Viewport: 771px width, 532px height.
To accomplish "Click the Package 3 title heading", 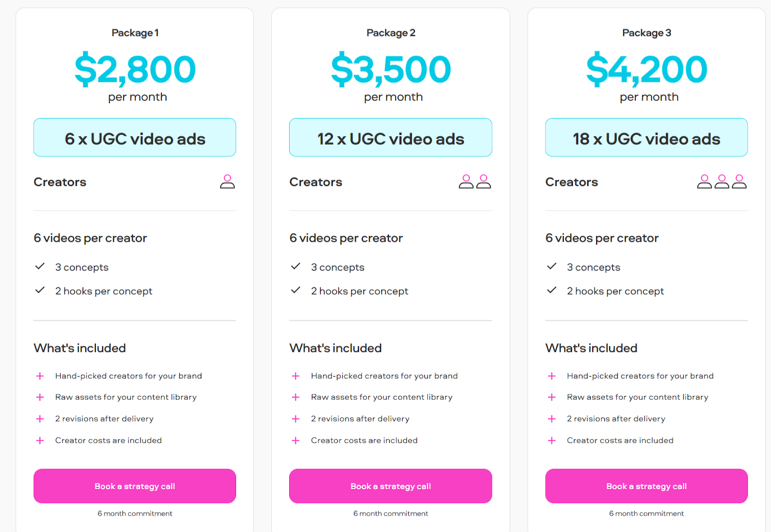I will 647,33.
